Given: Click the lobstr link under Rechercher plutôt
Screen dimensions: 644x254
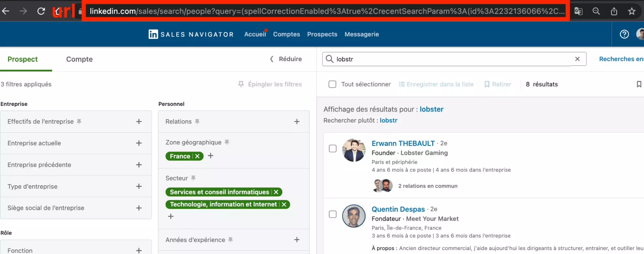Looking at the screenshot, I should [388, 120].
